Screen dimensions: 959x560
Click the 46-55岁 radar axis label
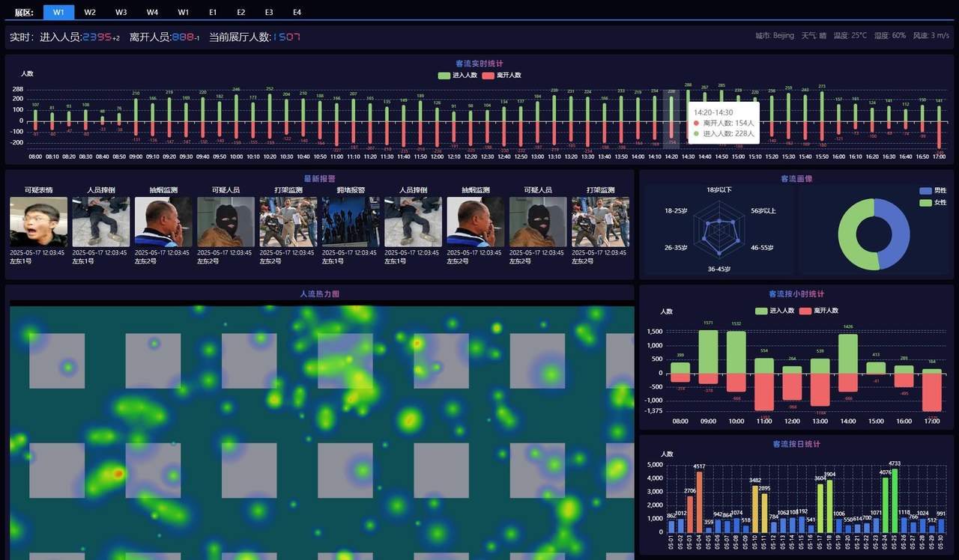[763, 247]
